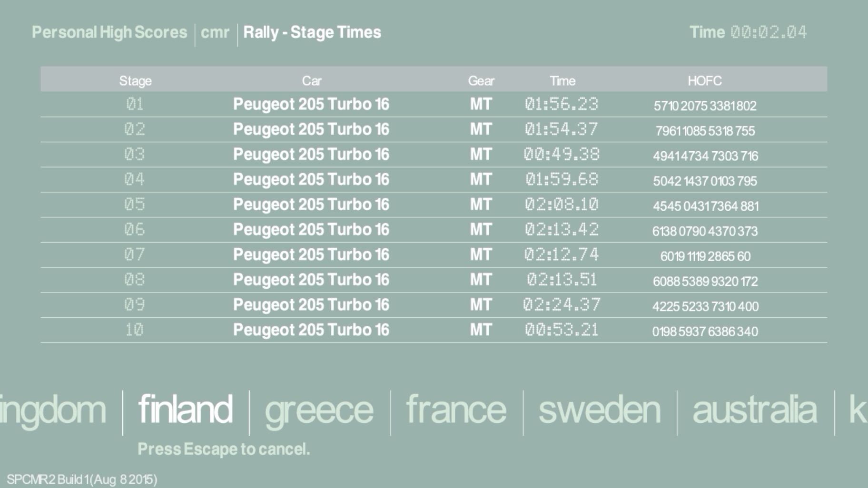Click the Time counter at top right
Screen dimensions: 868x488
(748, 32)
